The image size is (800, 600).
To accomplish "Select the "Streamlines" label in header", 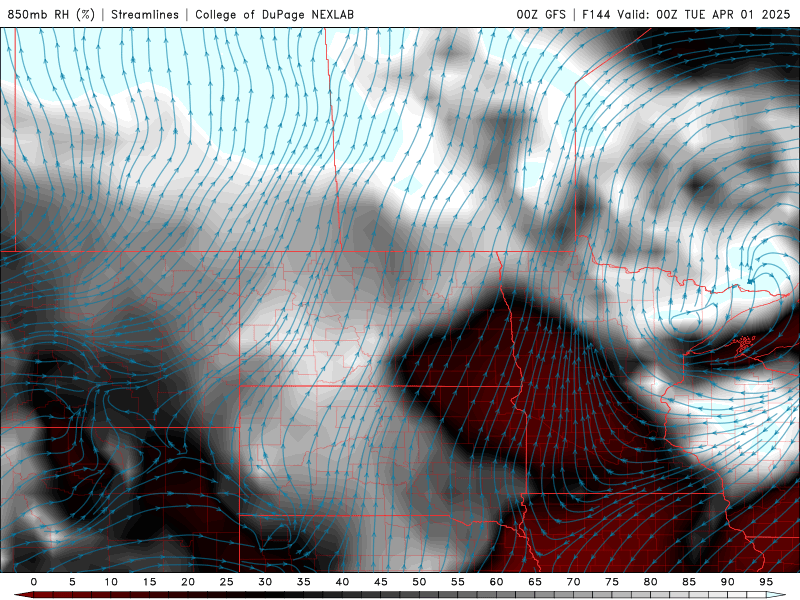I will [x=145, y=14].
